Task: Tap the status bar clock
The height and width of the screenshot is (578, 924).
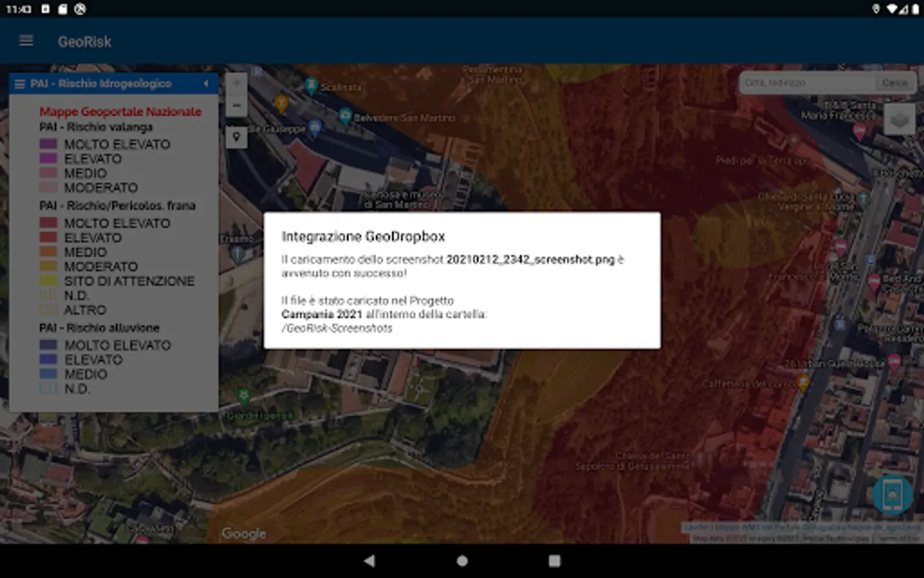Action: point(19,9)
